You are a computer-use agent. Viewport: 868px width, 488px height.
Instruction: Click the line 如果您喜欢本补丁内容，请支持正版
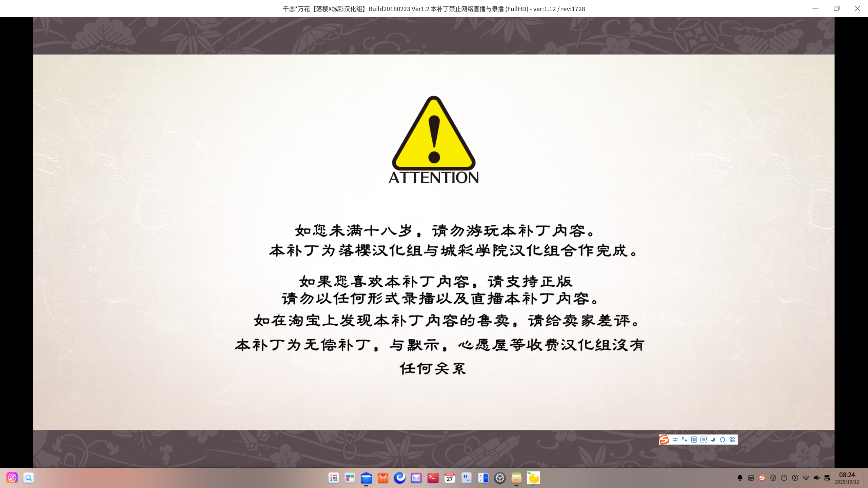tap(436, 281)
